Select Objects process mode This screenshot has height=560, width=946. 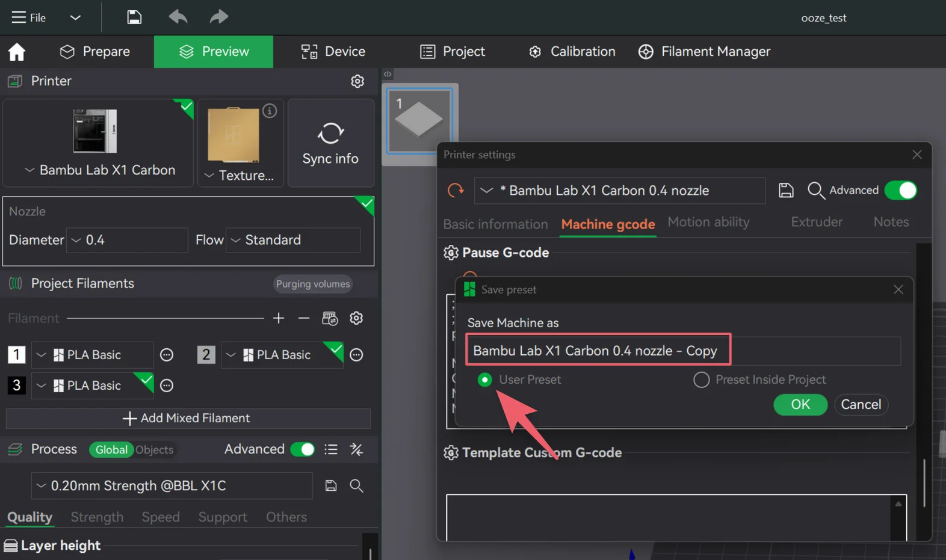click(155, 450)
